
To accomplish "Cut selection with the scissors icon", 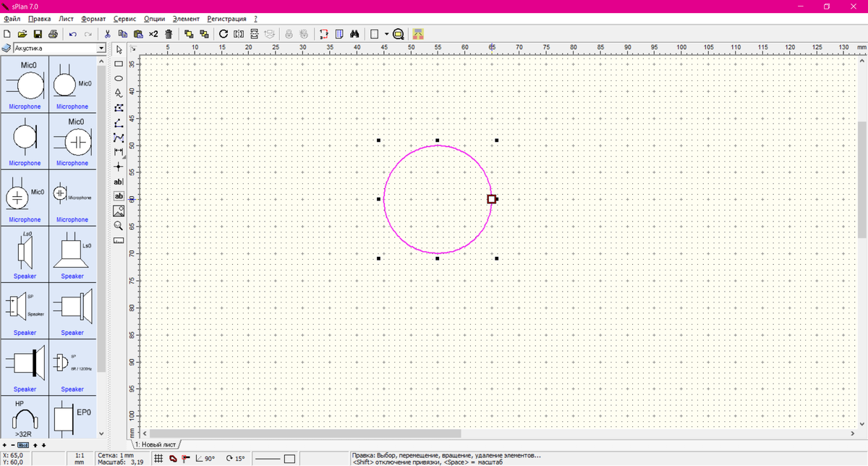I will (108, 34).
